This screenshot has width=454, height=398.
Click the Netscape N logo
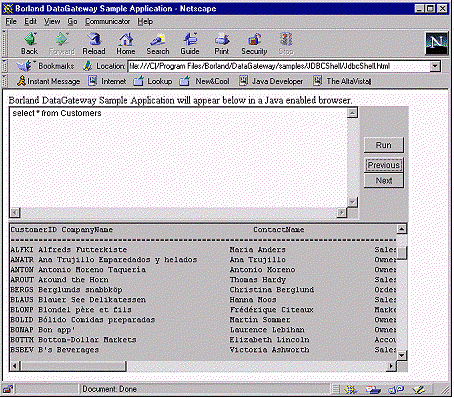click(x=436, y=43)
